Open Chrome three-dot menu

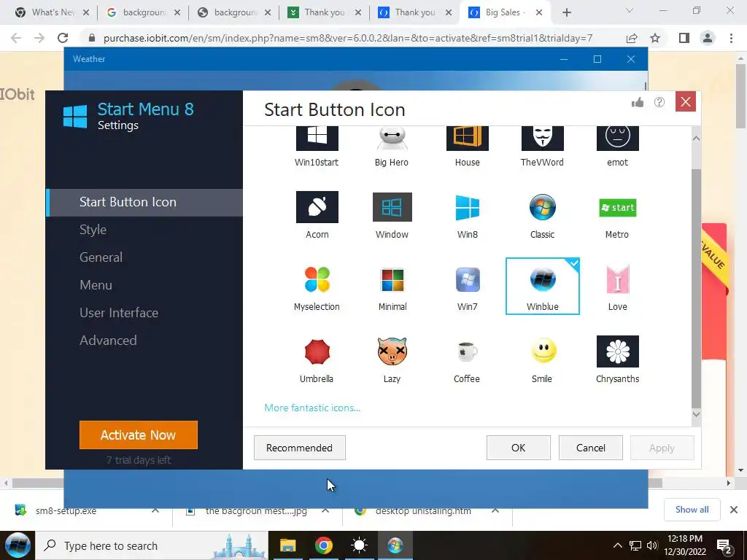[x=731, y=38]
